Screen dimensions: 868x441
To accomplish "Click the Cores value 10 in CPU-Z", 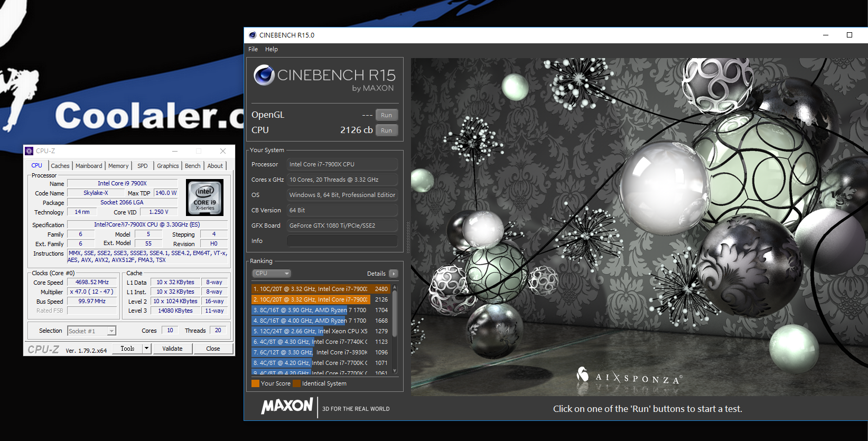I will 170,330.
